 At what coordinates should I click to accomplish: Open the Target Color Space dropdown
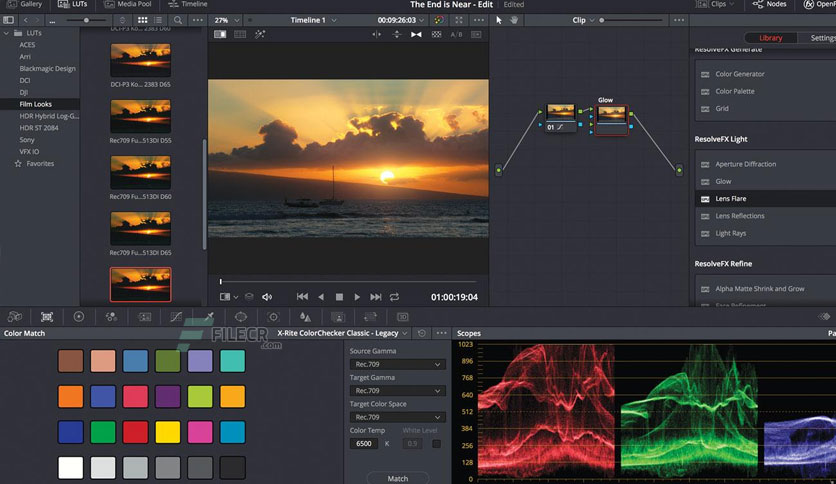[397, 417]
